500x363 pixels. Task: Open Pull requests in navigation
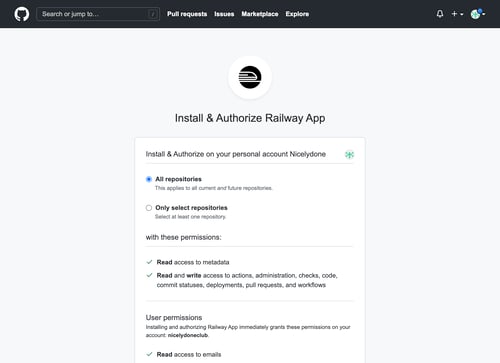point(187,14)
